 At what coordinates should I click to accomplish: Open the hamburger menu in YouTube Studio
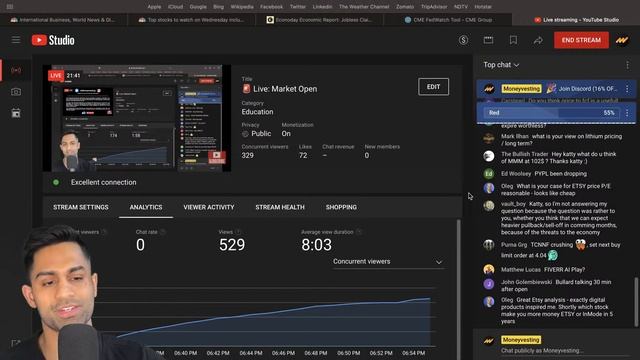(16, 40)
